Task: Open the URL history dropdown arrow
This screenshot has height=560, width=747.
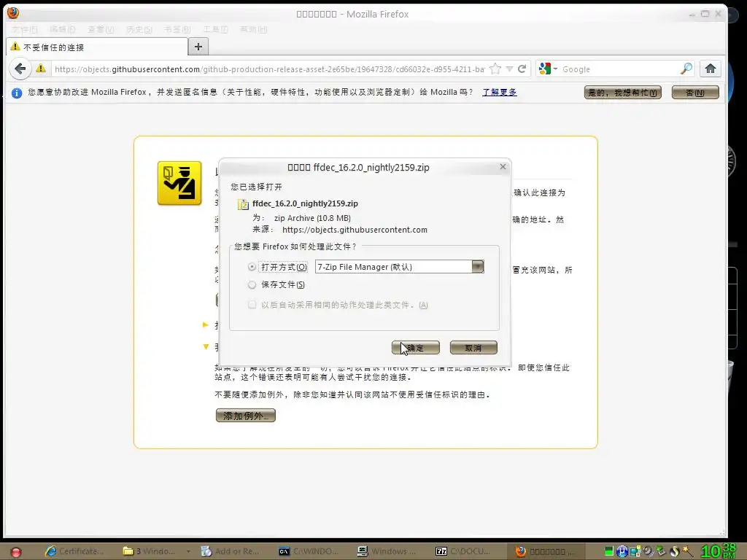Action: 509,69
